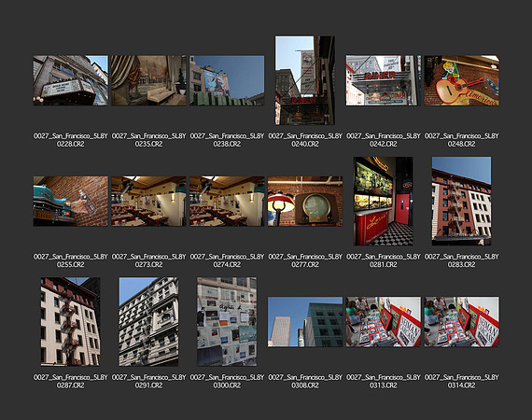532x420 pixels.
Task: Click the filename label ending 0281.CR2
Action: point(383,260)
